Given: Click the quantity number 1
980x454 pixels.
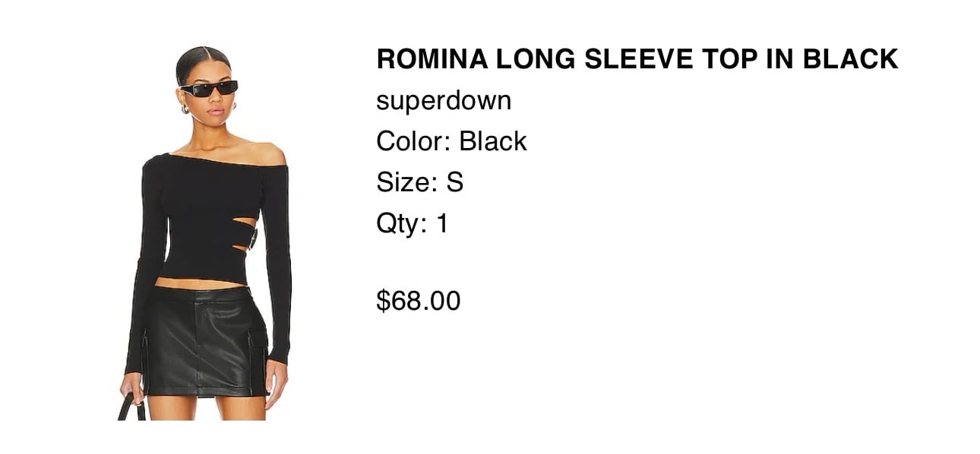Looking at the screenshot, I should (x=441, y=223).
